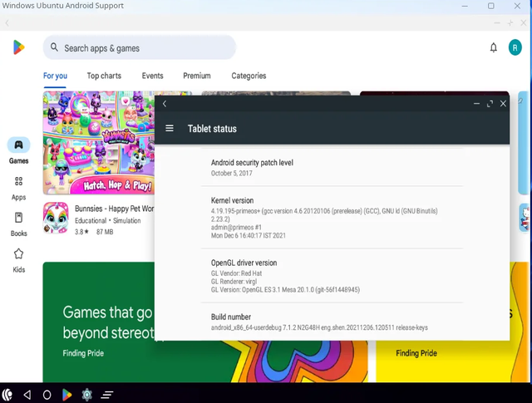Open recent apps lines icon in taskbar
Screen dimensions: 532x403
click(107, 395)
